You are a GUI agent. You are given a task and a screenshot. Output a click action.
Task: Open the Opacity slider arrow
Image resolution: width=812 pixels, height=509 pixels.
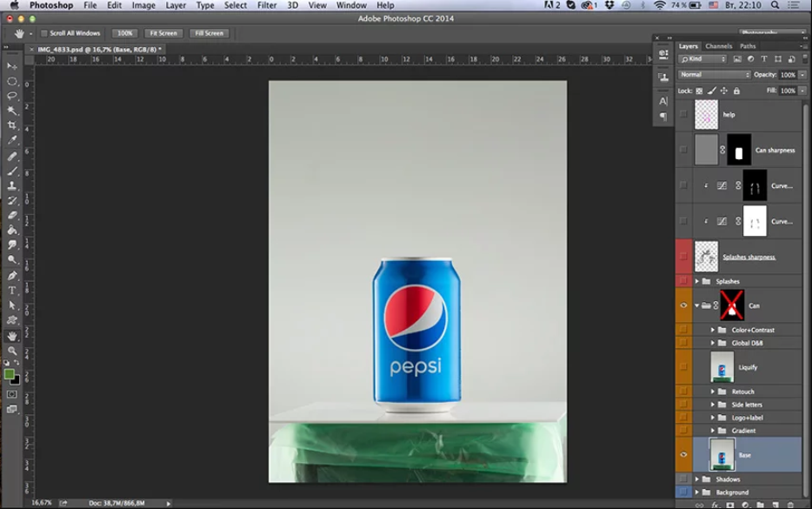(802, 75)
